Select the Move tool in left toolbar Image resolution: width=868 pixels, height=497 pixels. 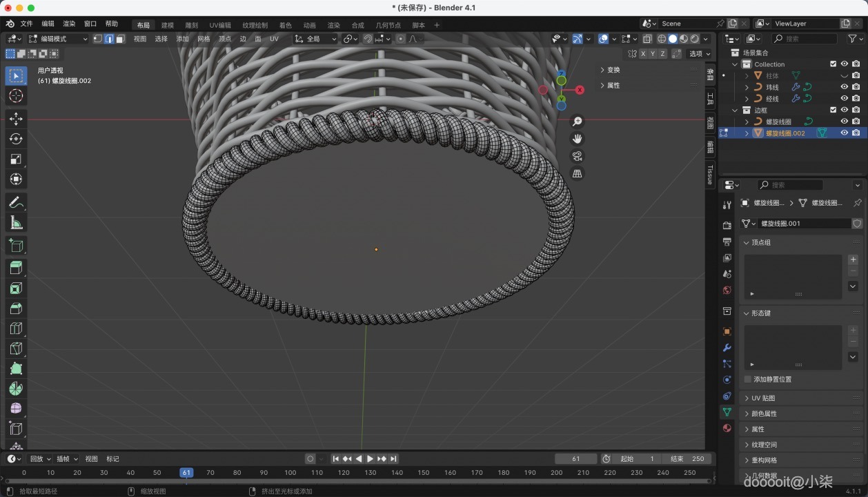[x=16, y=119]
